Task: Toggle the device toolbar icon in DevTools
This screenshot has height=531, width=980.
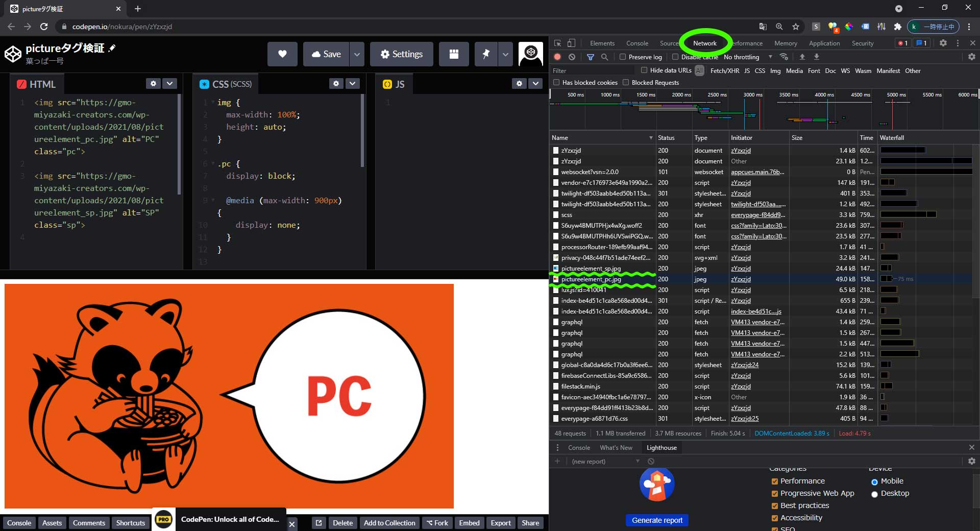Action: point(572,43)
